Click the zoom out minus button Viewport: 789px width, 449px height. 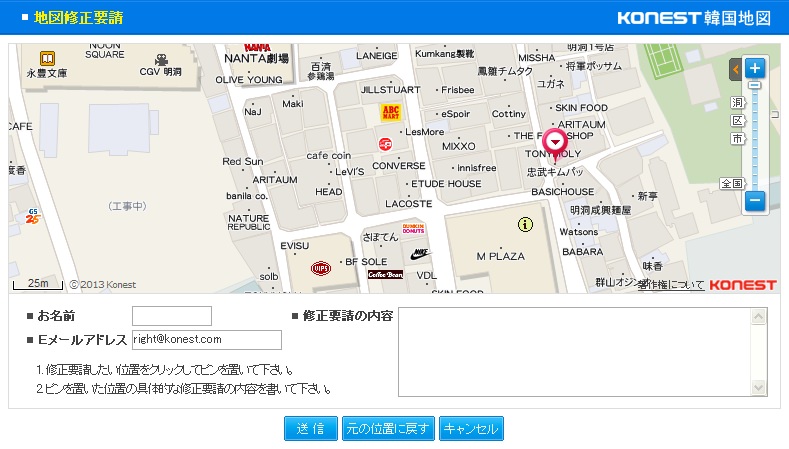(x=755, y=200)
